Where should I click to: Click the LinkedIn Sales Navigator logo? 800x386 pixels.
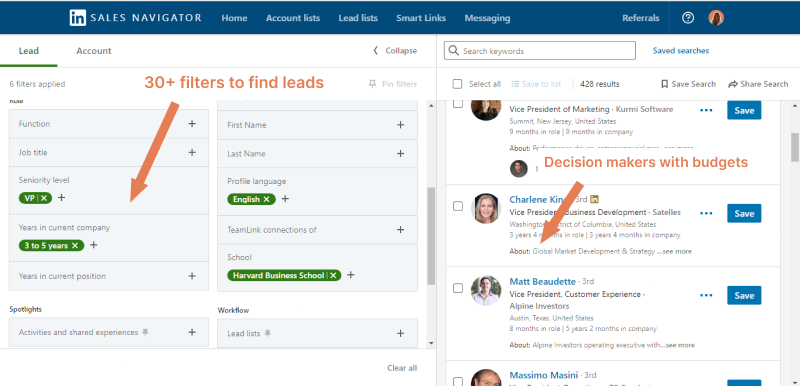coord(136,18)
